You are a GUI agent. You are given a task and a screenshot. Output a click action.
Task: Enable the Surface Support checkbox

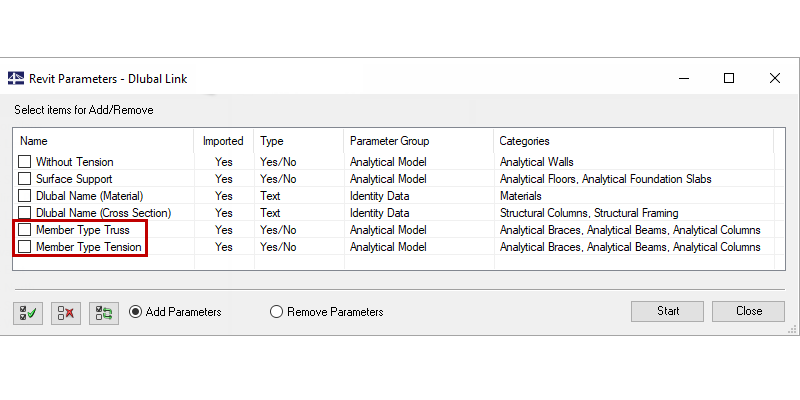pos(25,179)
